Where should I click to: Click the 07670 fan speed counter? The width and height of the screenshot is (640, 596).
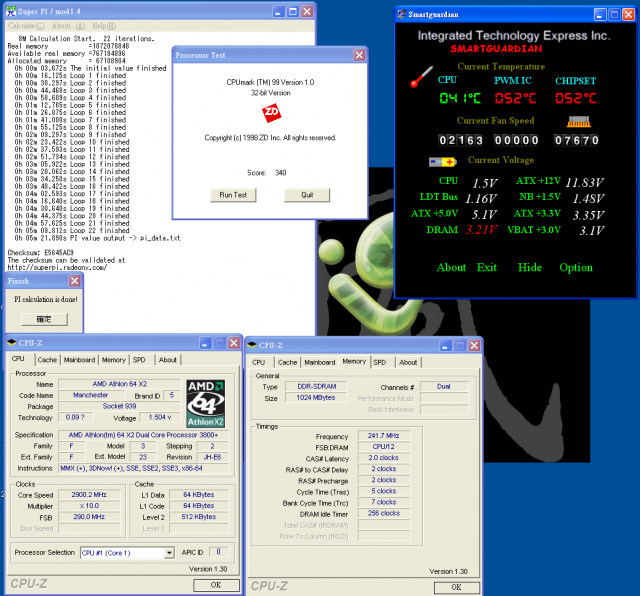[x=576, y=140]
